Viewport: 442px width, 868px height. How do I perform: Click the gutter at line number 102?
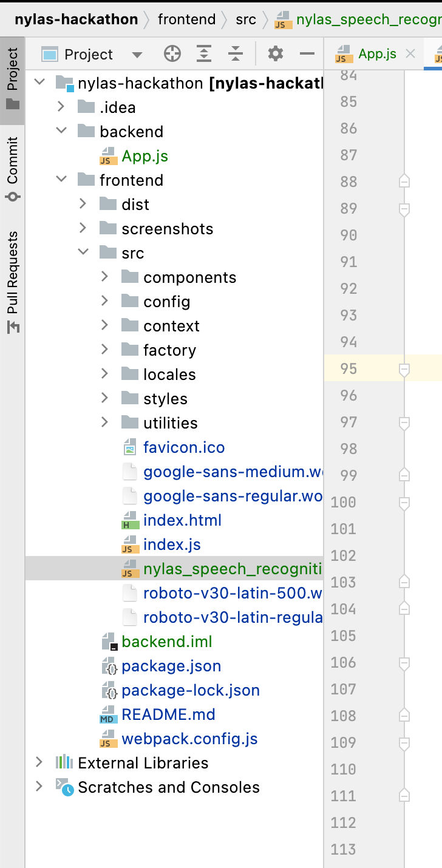[344, 555]
